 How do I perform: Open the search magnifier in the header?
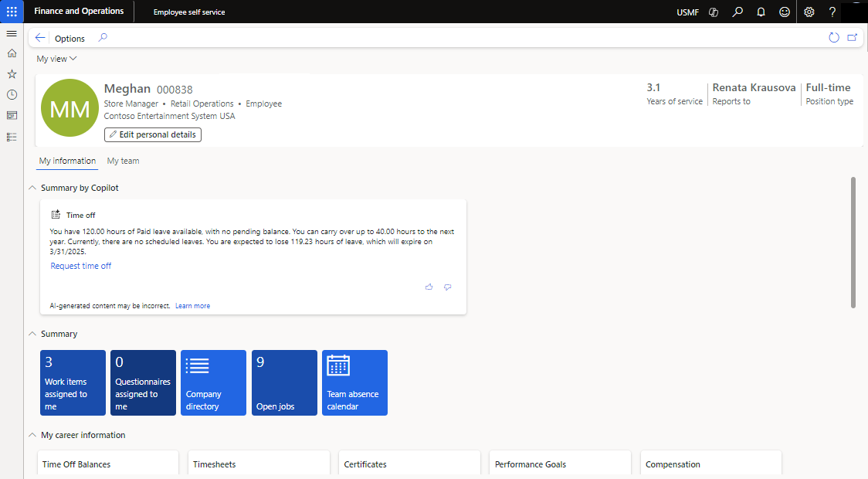coord(737,12)
